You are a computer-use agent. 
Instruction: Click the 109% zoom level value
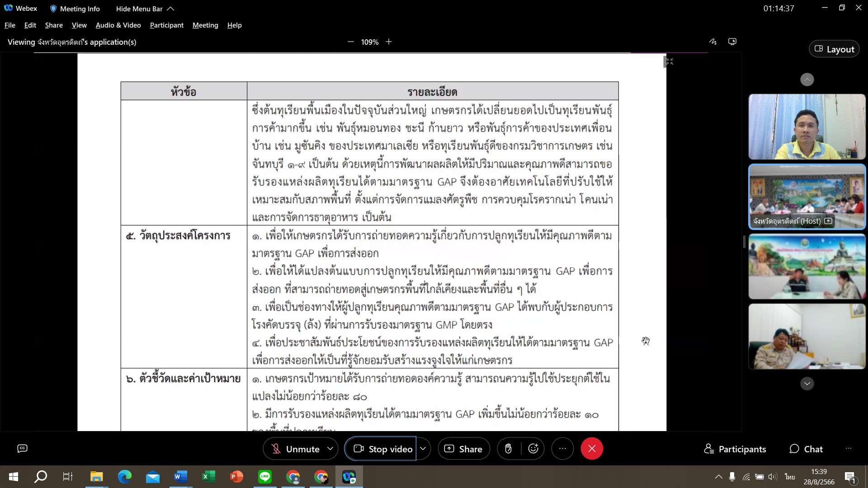(370, 42)
